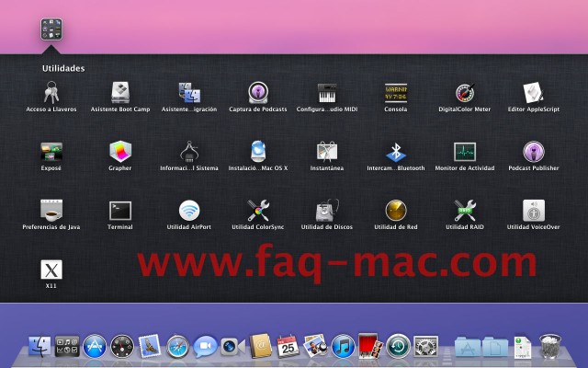Open Utilidad AirPort
Screen dimensions: 588x368
pos(189,211)
